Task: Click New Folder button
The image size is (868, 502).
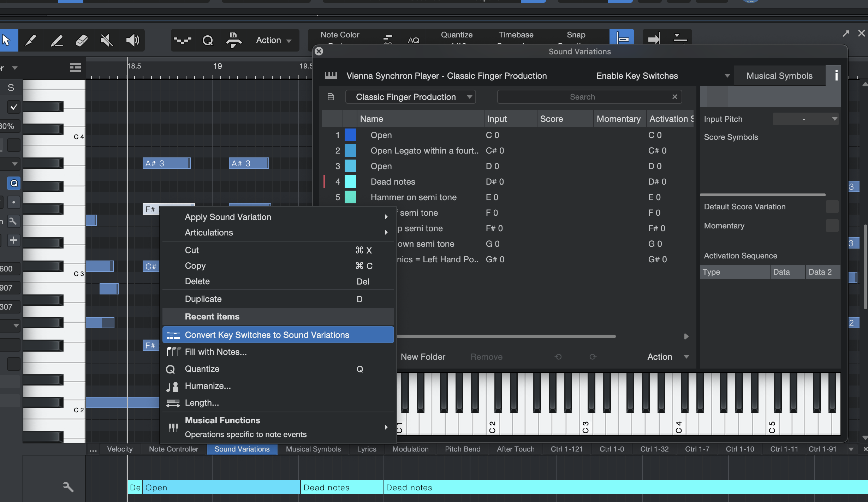Action: point(423,357)
